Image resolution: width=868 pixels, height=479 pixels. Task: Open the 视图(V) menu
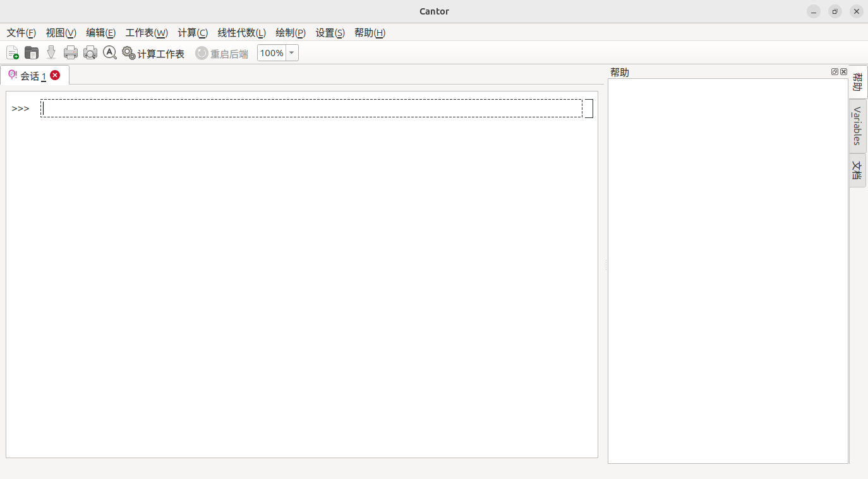pyautogui.click(x=61, y=33)
